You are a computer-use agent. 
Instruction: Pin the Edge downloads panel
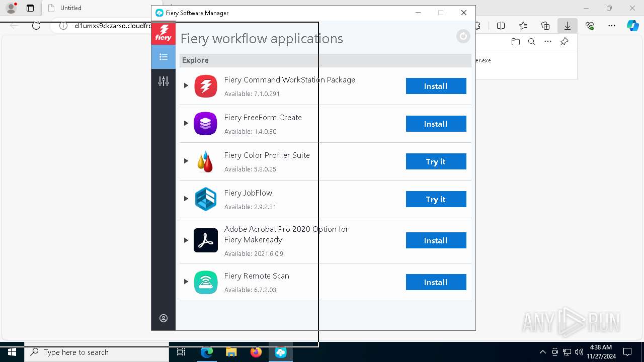(x=565, y=42)
